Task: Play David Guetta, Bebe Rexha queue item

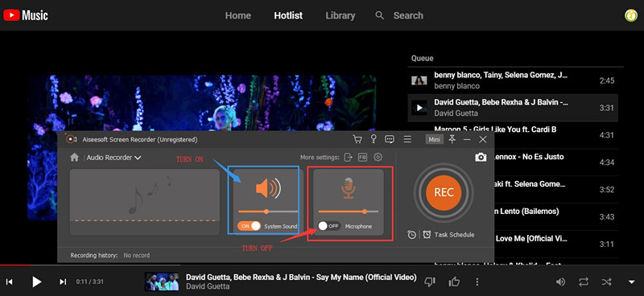Action: tap(513, 108)
